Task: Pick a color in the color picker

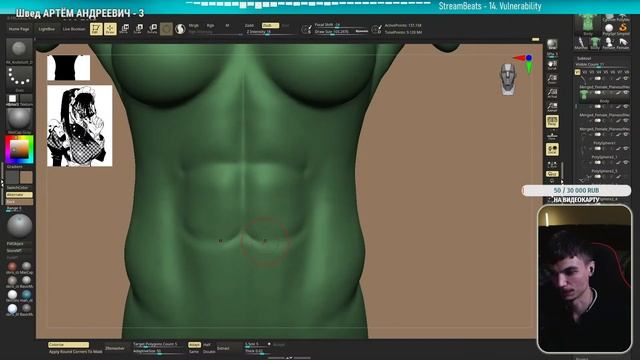Action: 19,149
